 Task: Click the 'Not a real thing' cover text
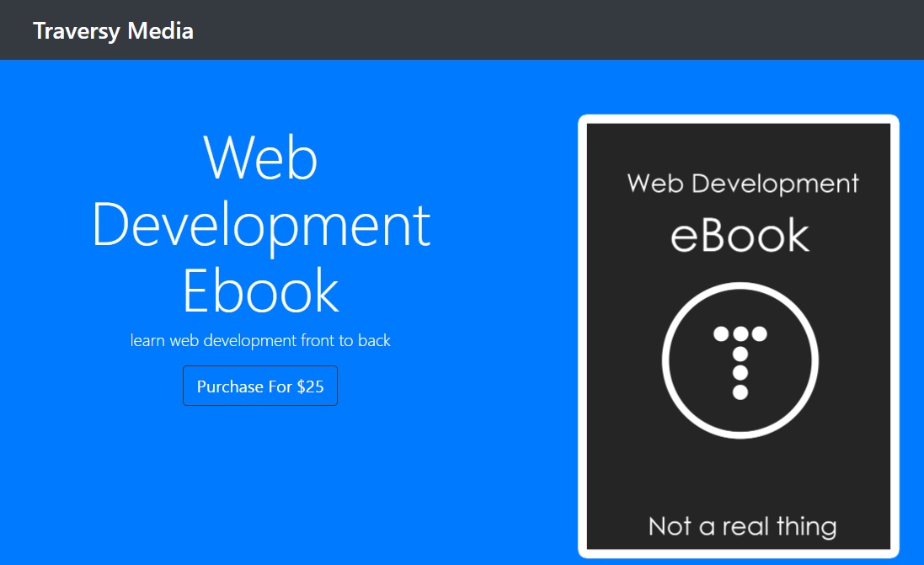[742, 526]
